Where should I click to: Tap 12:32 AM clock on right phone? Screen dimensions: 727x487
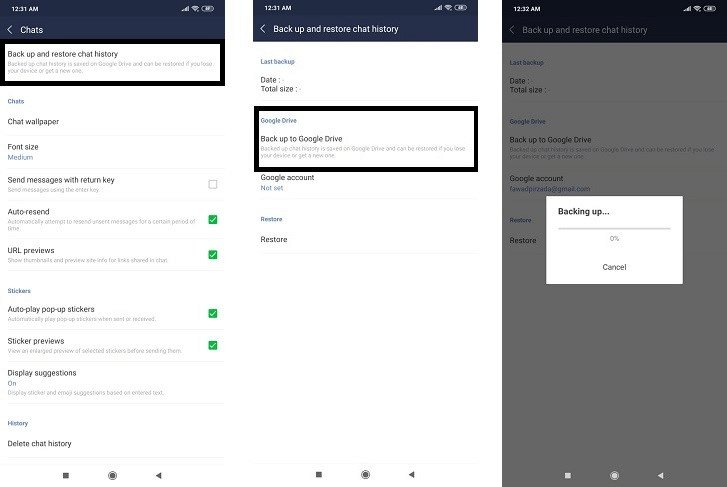(x=527, y=9)
